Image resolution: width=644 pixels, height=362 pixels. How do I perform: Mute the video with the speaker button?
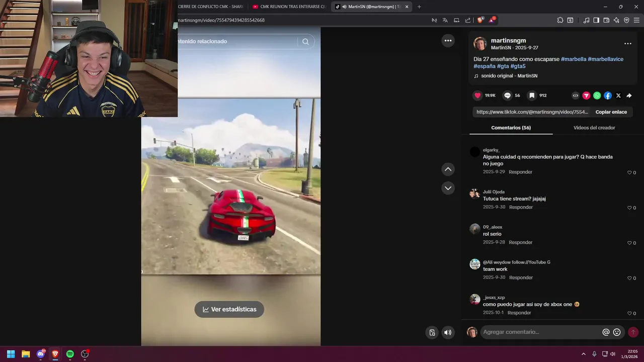[x=448, y=332]
